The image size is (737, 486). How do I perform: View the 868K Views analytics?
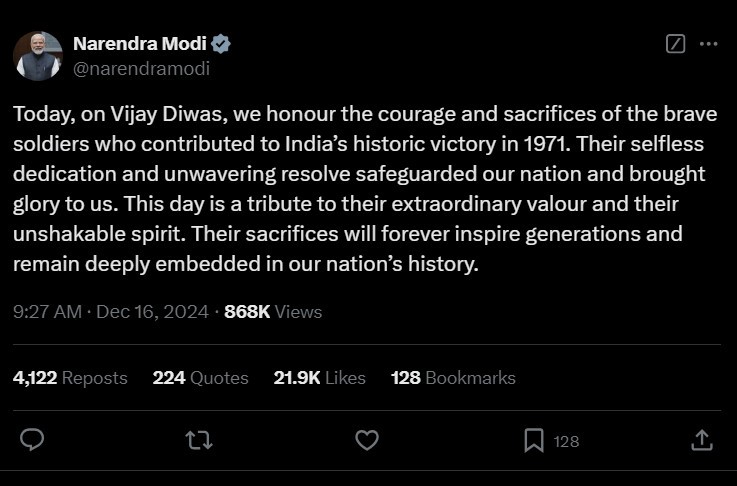273,312
